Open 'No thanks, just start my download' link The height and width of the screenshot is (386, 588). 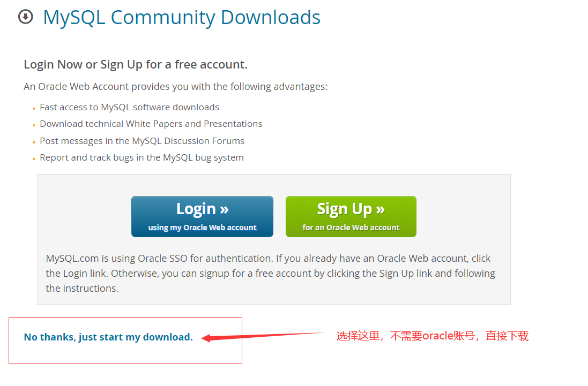click(108, 337)
